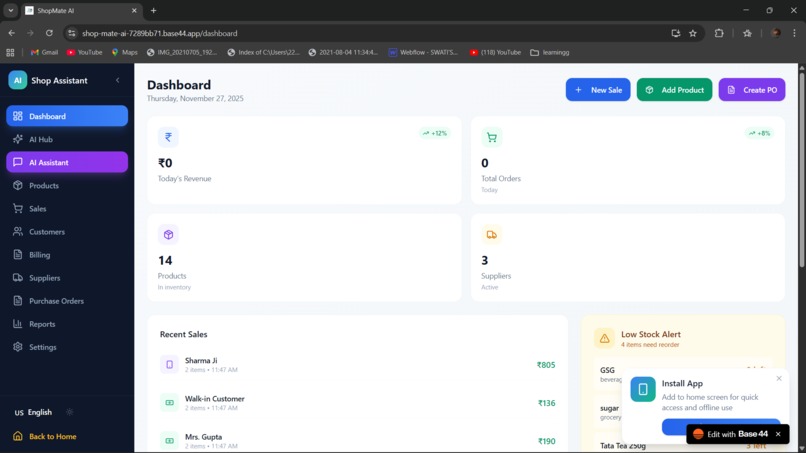Click the Install App phone icon
The width and height of the screenshot is (806, 453).
tap(643, 389)
